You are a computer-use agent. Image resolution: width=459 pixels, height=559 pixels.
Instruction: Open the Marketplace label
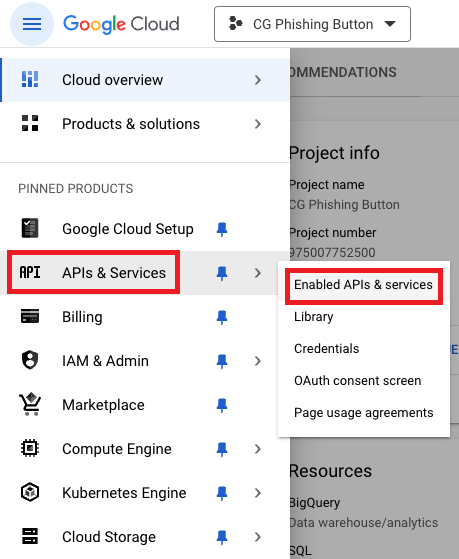pyautogui.click(x=103, y=405)
